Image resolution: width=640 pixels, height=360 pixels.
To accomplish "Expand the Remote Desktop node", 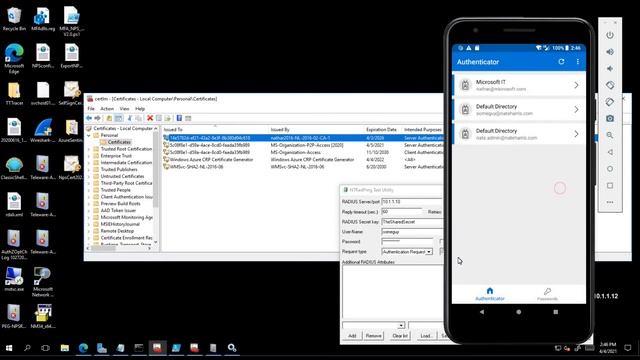I will [x=89, y=231].
